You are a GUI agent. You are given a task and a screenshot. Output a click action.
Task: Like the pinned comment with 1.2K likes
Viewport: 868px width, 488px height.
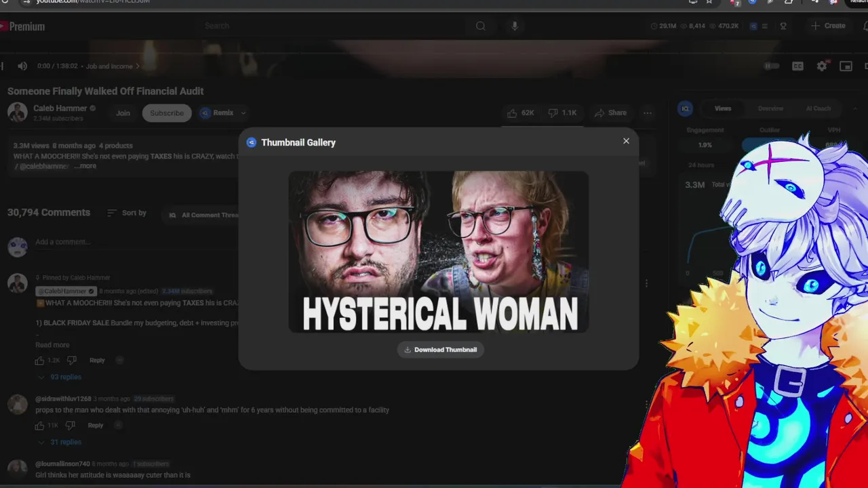[x=40, y=361]
